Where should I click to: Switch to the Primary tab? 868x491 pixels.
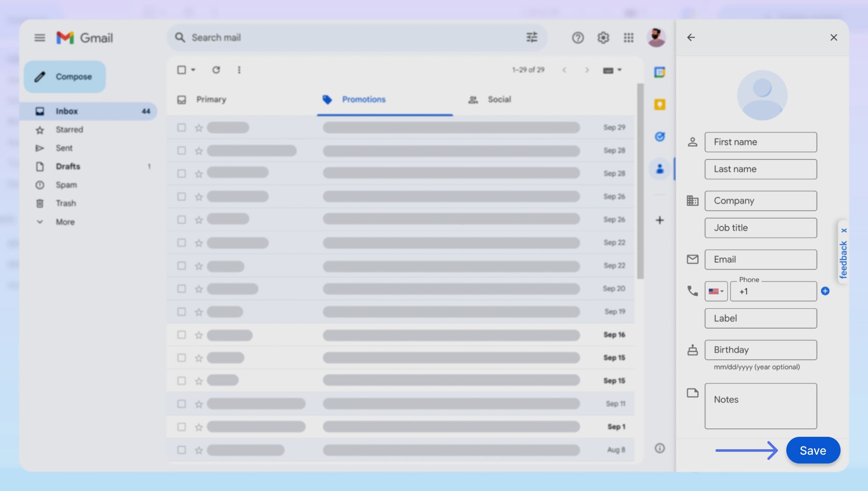tap(211, 99)
